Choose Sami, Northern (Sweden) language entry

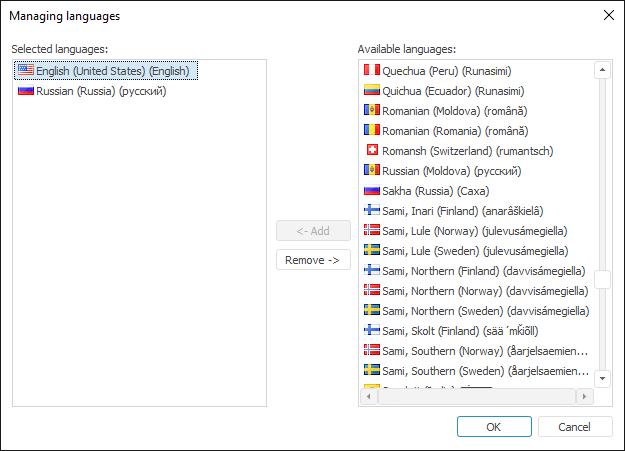pos(485,311)
